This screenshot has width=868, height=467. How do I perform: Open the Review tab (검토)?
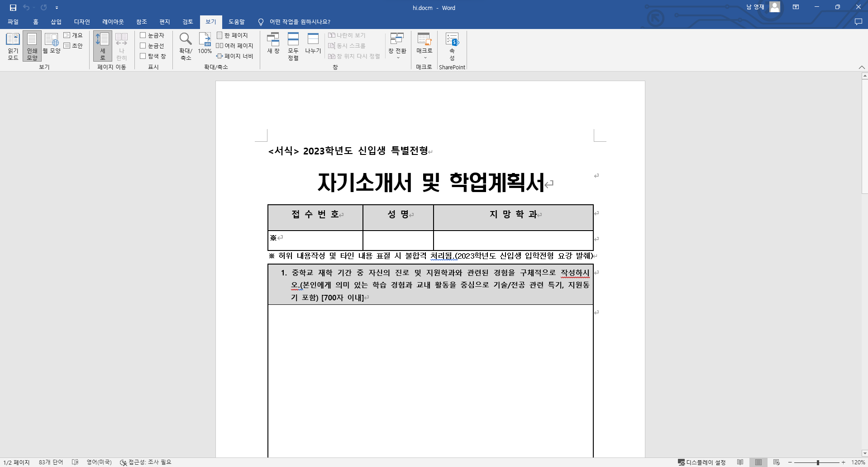188,22
